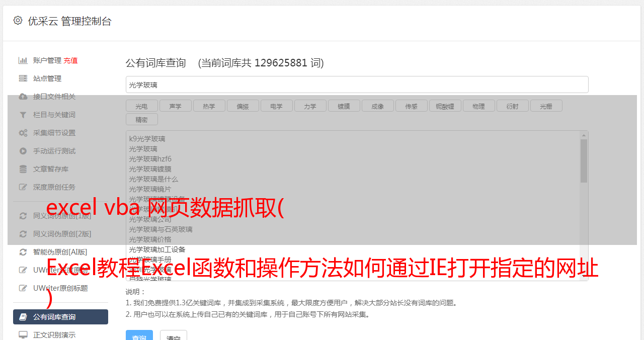The image size is (644, 340).
Task: Click the 清空 button
Action: 173,335
